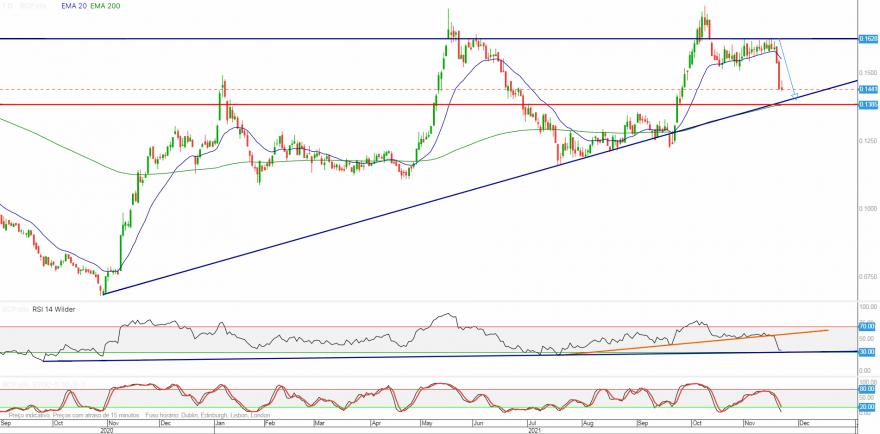Click the RSI 14 Wilder panel title
Screen dimensions: 880x434
55,309
